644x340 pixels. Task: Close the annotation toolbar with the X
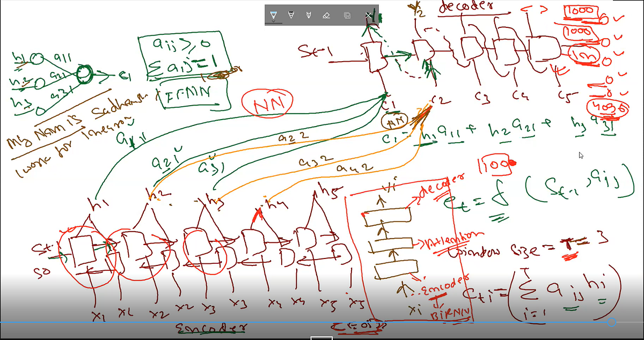369,14
